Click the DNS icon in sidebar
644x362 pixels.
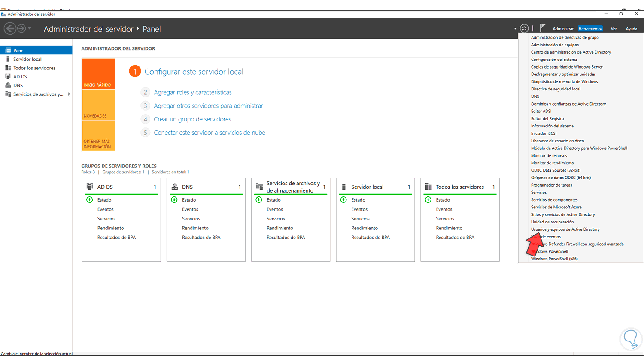click(8, 85)
